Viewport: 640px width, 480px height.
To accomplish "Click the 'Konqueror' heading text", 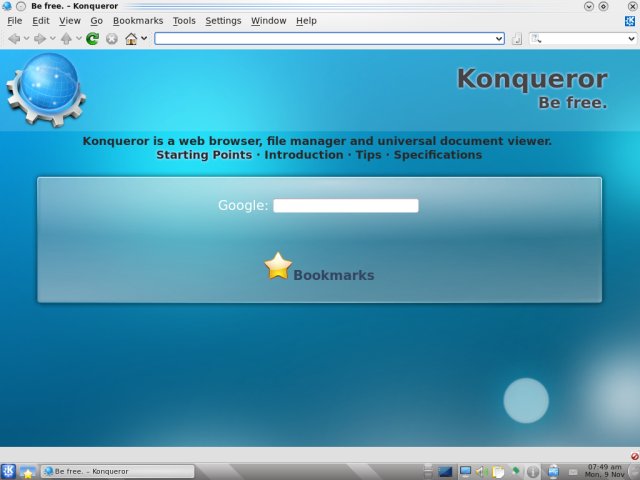I will (x=532, y=78).
